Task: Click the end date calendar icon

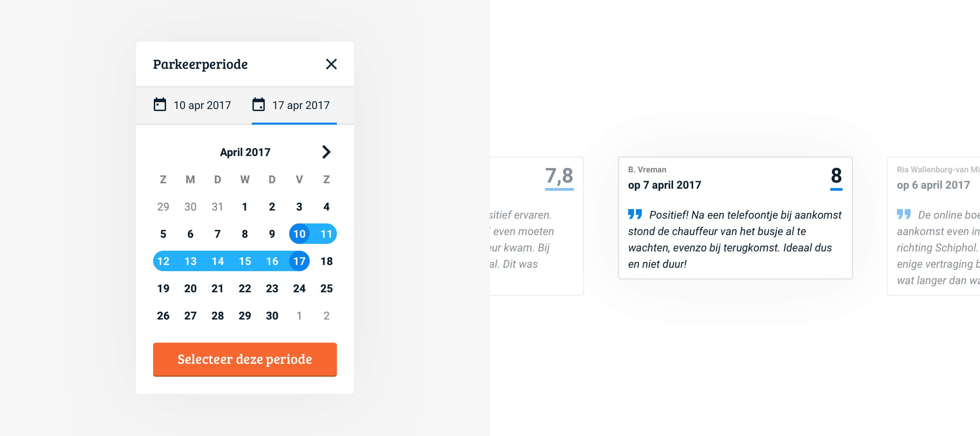Action: click(x=258, y=104)
